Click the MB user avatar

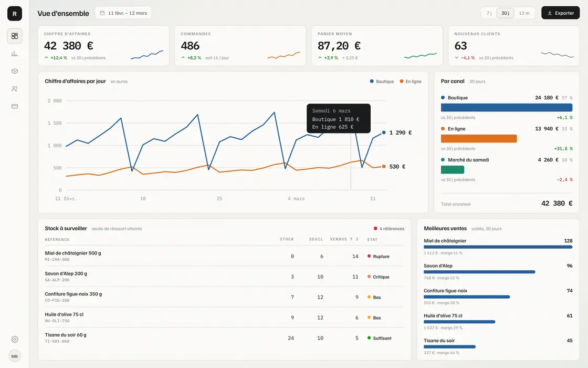coord(15,356)
